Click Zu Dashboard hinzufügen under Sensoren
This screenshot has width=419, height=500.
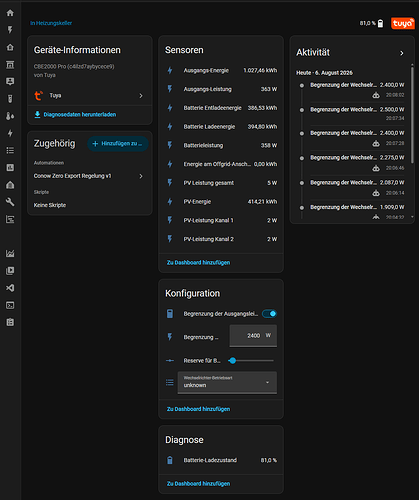click(x=198, y=263)
